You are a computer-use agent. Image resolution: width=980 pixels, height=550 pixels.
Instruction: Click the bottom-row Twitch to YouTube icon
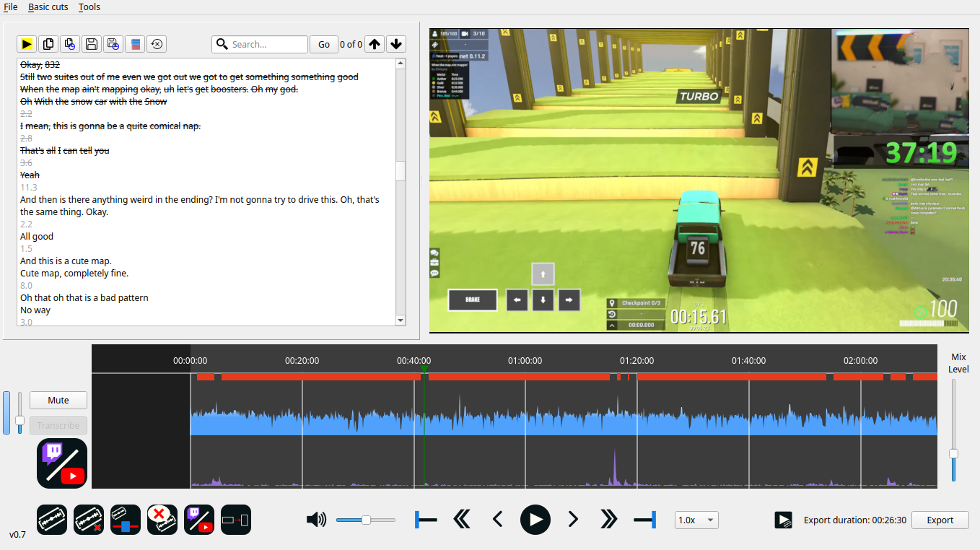(199, 520)
